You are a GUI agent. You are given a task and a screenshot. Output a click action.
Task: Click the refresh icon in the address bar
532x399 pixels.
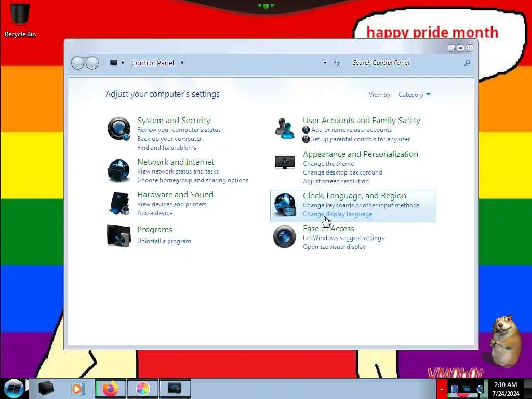tap(336, 63)
